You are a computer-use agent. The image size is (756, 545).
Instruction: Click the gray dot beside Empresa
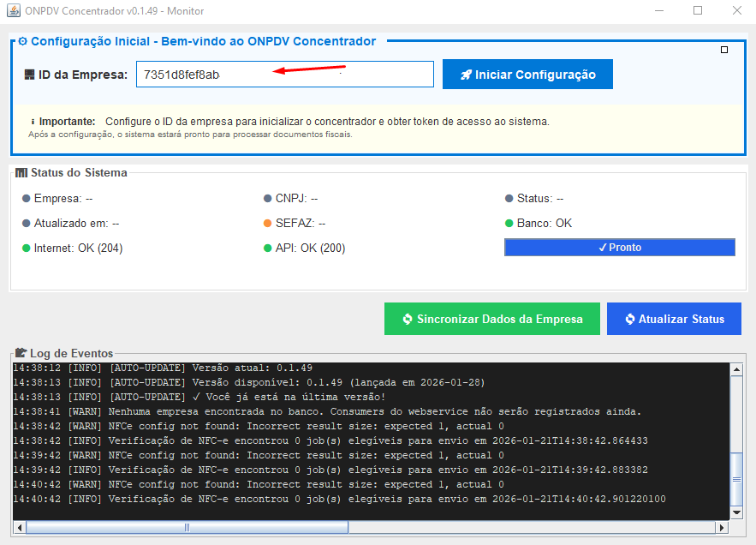tap(27, 199)
